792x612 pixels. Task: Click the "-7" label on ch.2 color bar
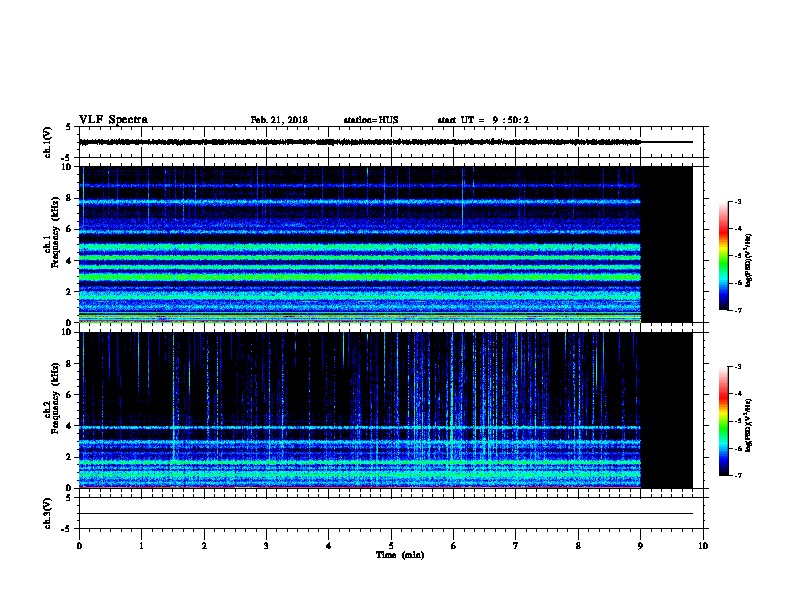coord(738,476)
